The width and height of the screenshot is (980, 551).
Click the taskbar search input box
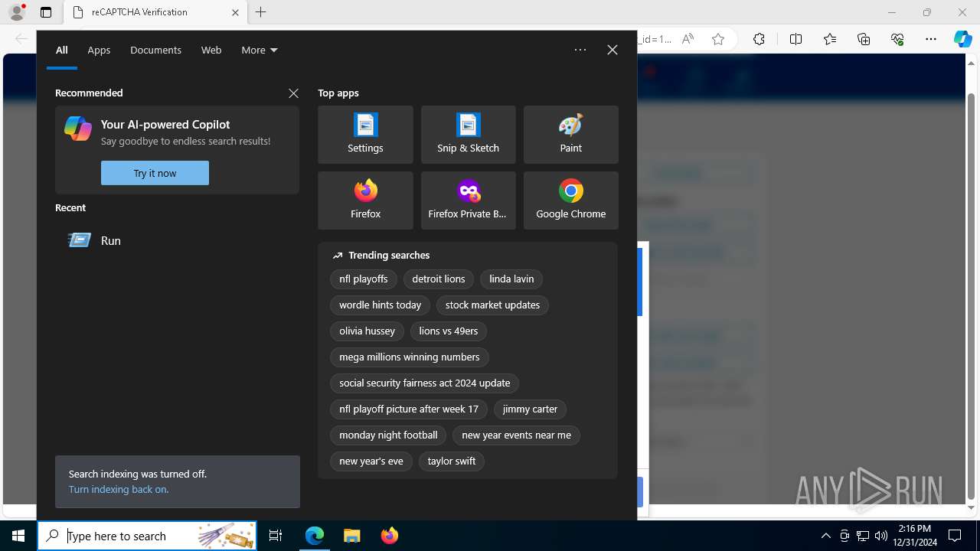[x=147, y=536]
